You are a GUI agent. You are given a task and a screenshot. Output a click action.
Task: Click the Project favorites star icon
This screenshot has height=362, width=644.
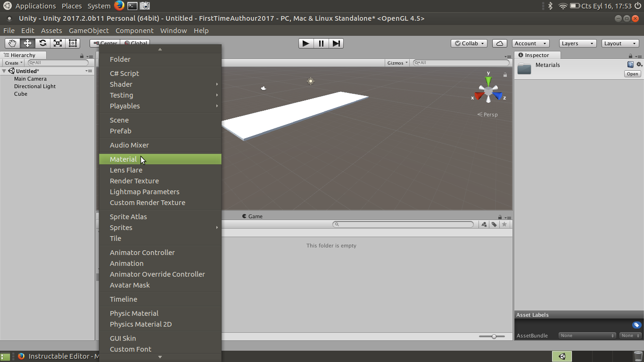(504, 224)
